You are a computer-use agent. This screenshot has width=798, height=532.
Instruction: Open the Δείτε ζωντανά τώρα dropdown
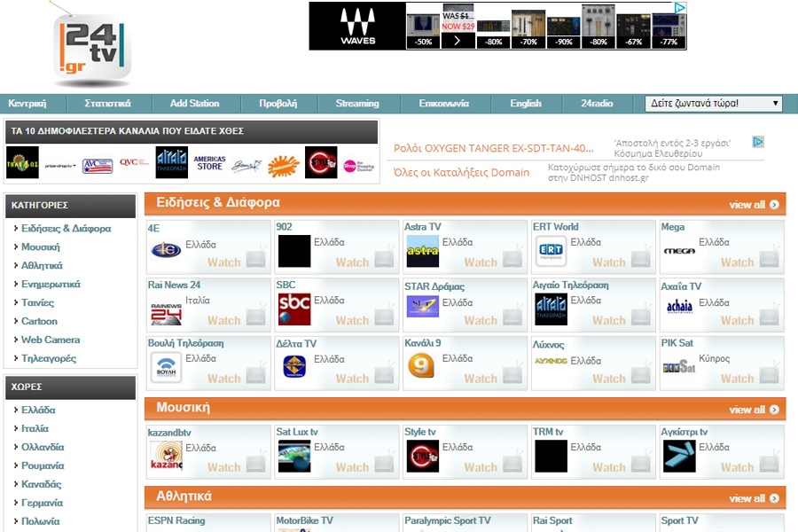[x=714, y=104]
